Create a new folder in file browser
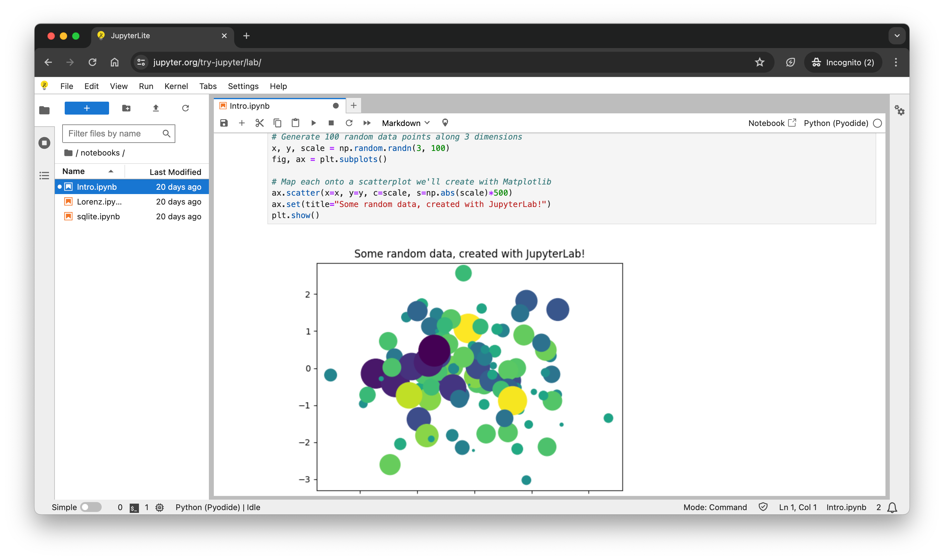 click(126, 108)
